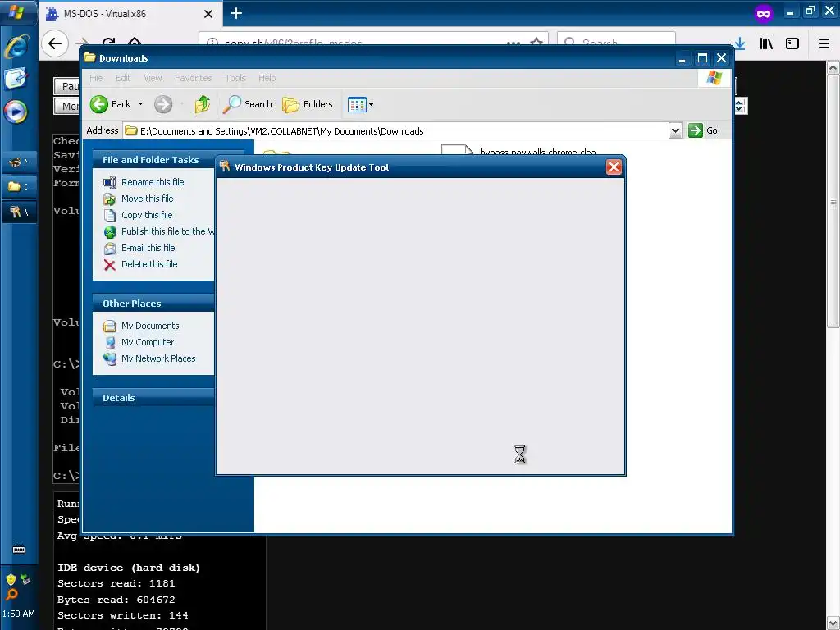Click the Downloads window title bar folder icon
This screenshot has height=630, width=840.
tap(90, 57)
